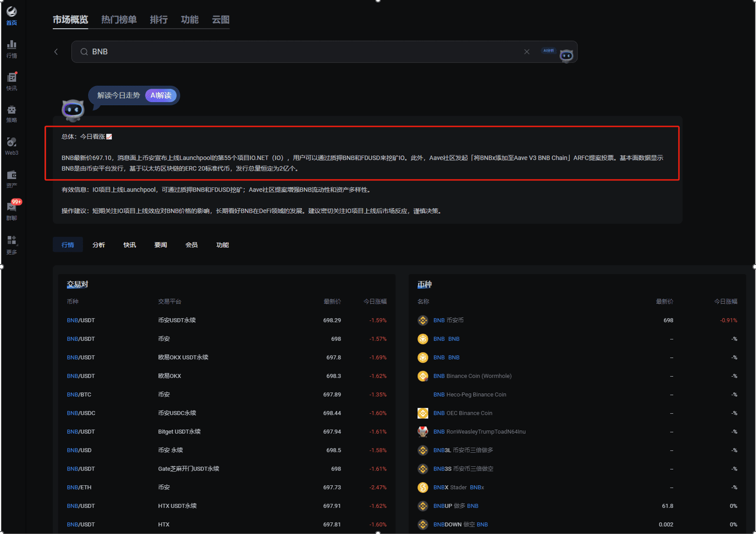This screenshot has height=534, width=756.
Task: Click the -2.47% change value
Action: [378, 488]
